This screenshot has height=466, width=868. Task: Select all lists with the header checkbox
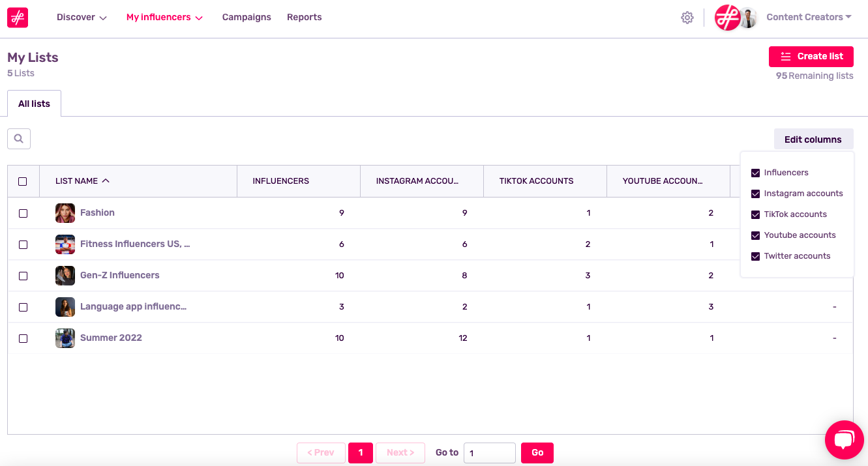[23, 181]
